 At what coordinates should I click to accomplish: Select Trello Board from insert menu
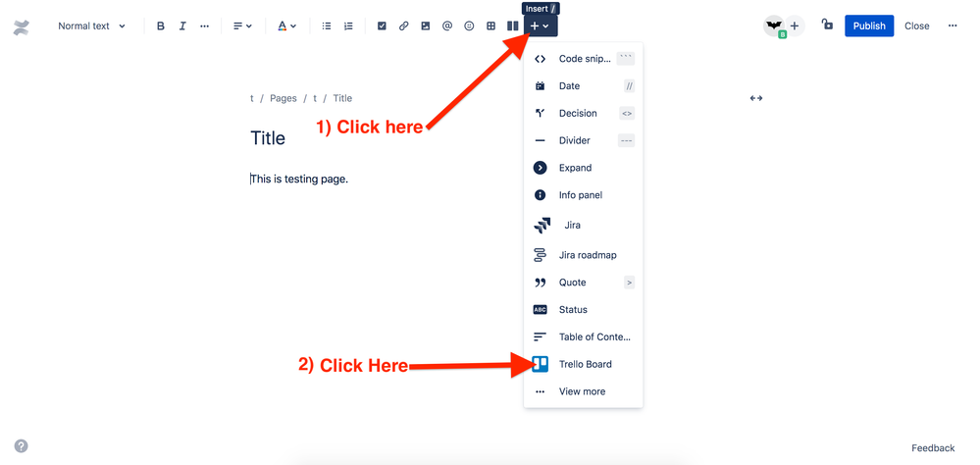tap(583, 364)
